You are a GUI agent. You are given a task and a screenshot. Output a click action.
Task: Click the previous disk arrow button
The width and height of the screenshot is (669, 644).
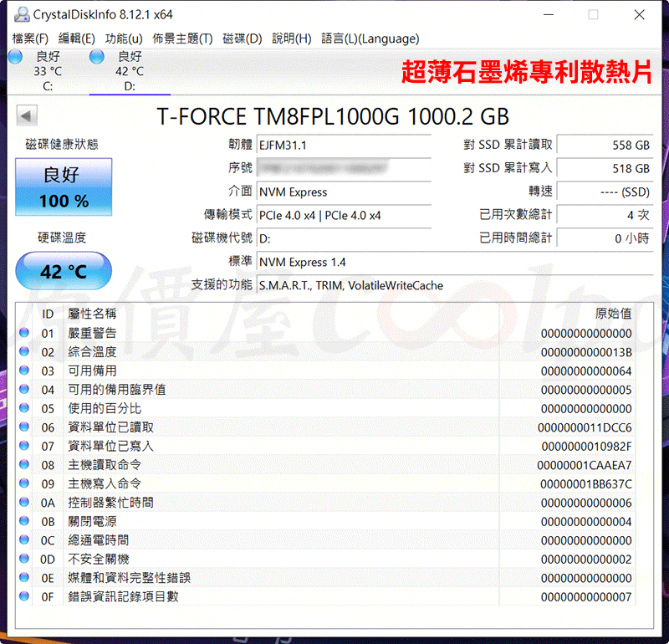coord(27,115)
